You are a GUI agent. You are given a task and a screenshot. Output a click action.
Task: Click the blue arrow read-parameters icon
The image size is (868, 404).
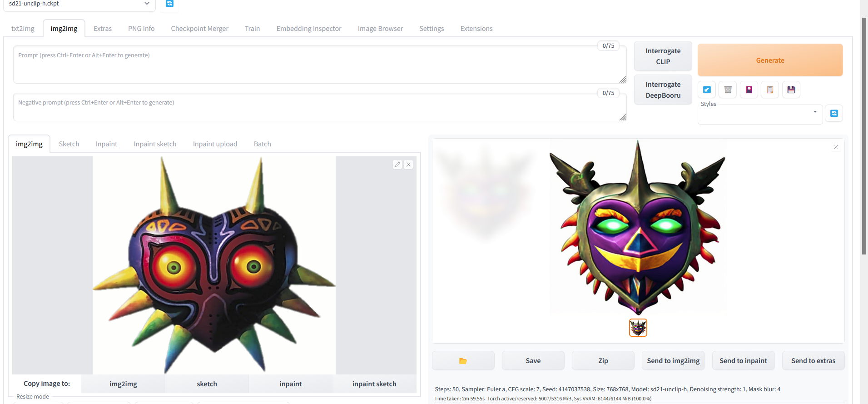(x=707, y=90)
